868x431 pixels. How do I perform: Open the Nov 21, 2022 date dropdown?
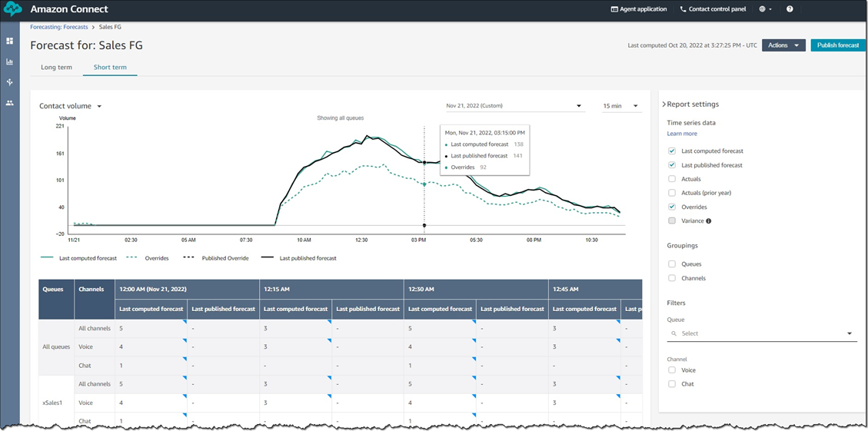[515, 106]
